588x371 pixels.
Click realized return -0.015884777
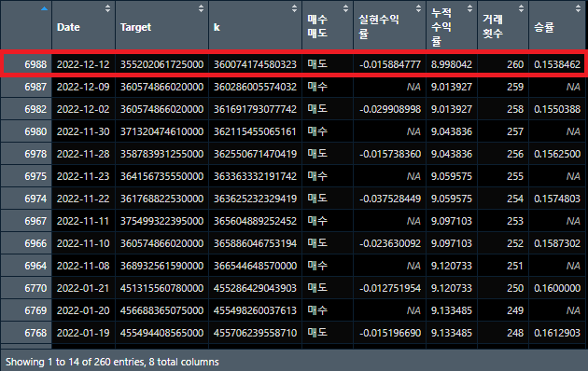click(390, 64)
